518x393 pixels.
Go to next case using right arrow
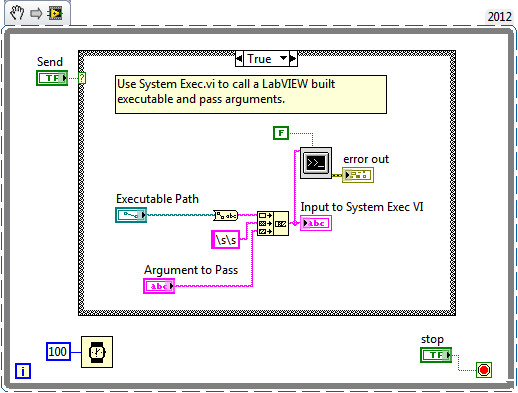coord(293,59)
